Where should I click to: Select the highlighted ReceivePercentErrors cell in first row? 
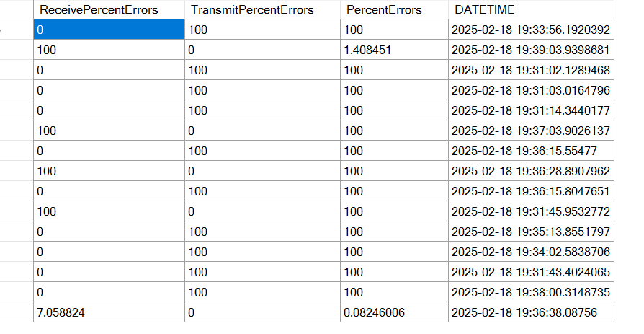[109, 30]
